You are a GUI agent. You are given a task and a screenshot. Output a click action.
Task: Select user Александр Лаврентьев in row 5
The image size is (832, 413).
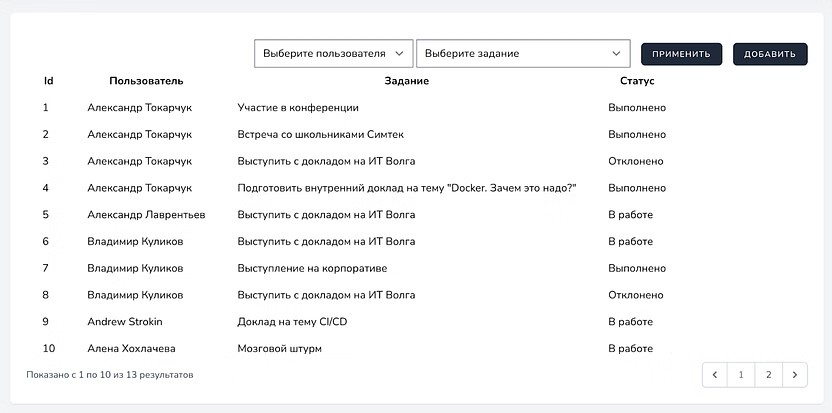146,215
